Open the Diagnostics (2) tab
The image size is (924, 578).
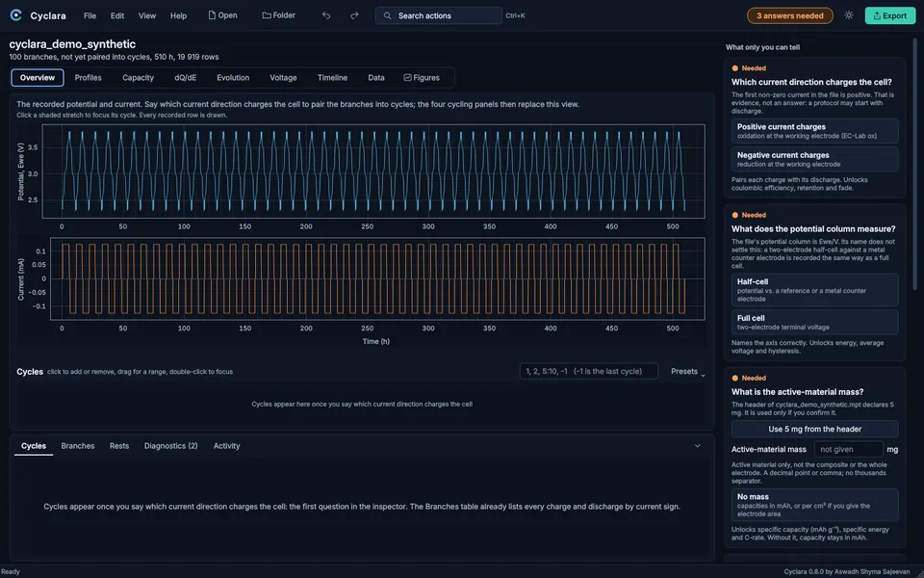click(171, 446)
